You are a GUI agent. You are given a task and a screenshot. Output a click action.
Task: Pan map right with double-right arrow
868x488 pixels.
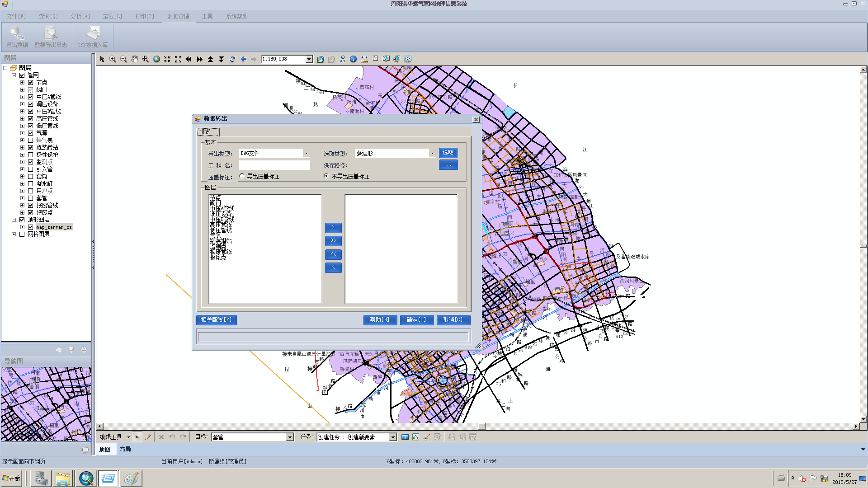click(x=200, y=59)
